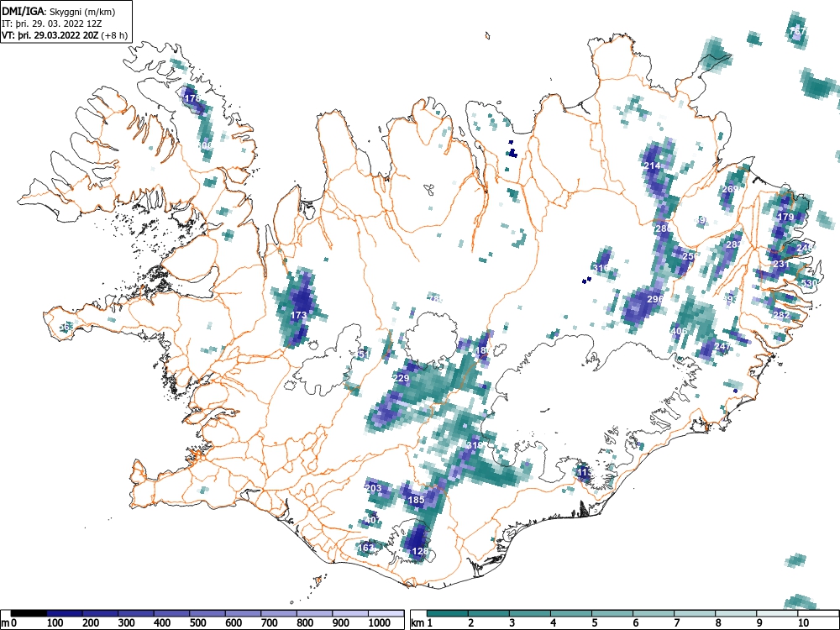
Task: Click the 163 visibility value label
Action: point(365,548)
